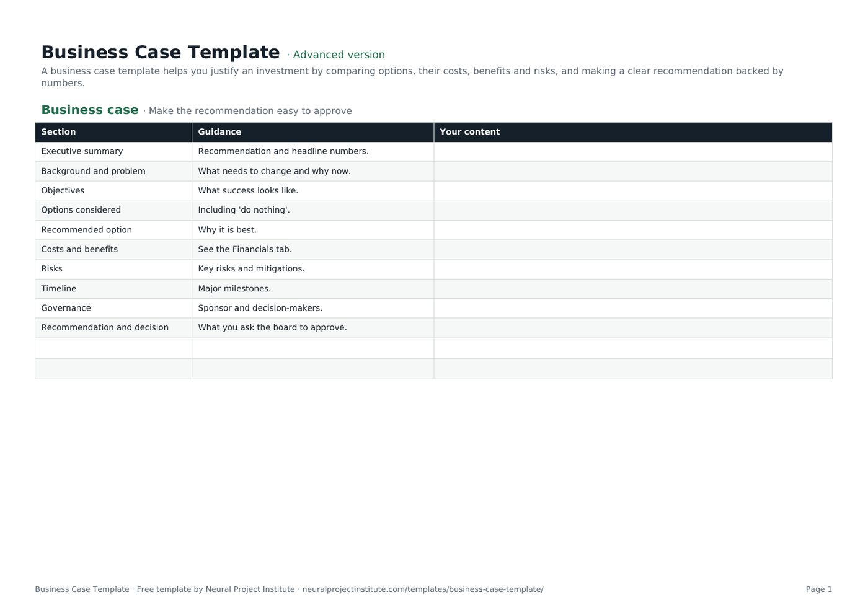This screenshot has height=613, width=868.
Task: Select 'What success looks like.' guidance
Action: pyautogui.click(x=313, y=191)
